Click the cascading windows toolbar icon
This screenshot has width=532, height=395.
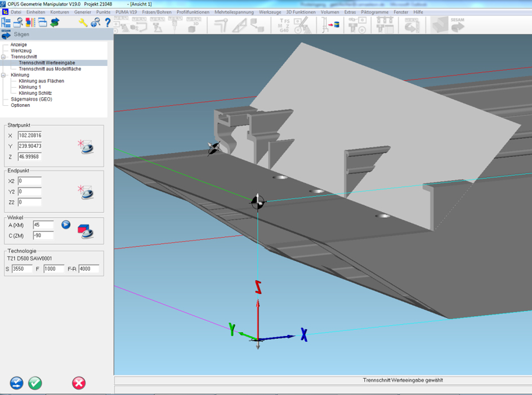pyautogui.click(x=42, y=23)
